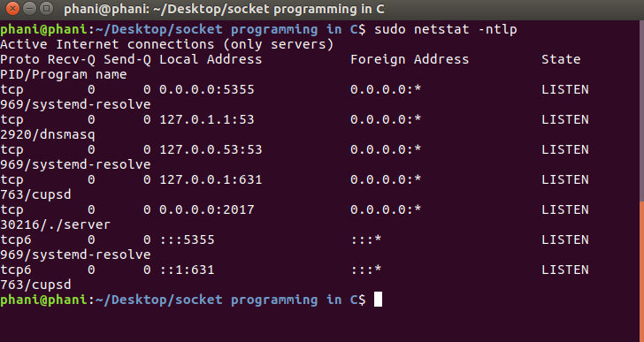Click the window title text

coord(224,9)
